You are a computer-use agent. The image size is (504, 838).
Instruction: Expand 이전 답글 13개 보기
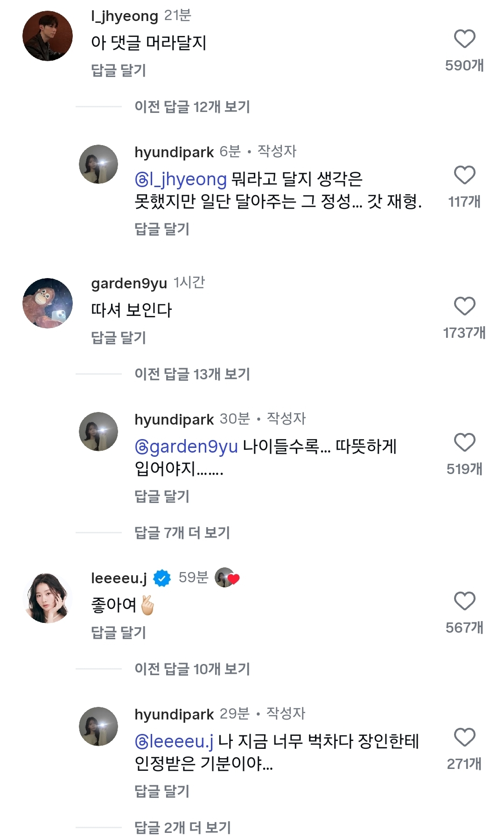[192, 374]
